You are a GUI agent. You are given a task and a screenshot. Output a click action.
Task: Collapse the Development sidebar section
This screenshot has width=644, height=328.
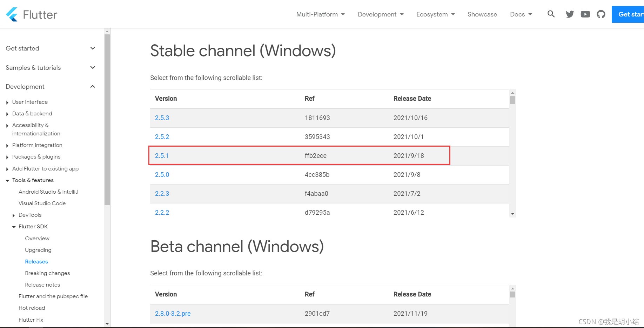(93, 86)
